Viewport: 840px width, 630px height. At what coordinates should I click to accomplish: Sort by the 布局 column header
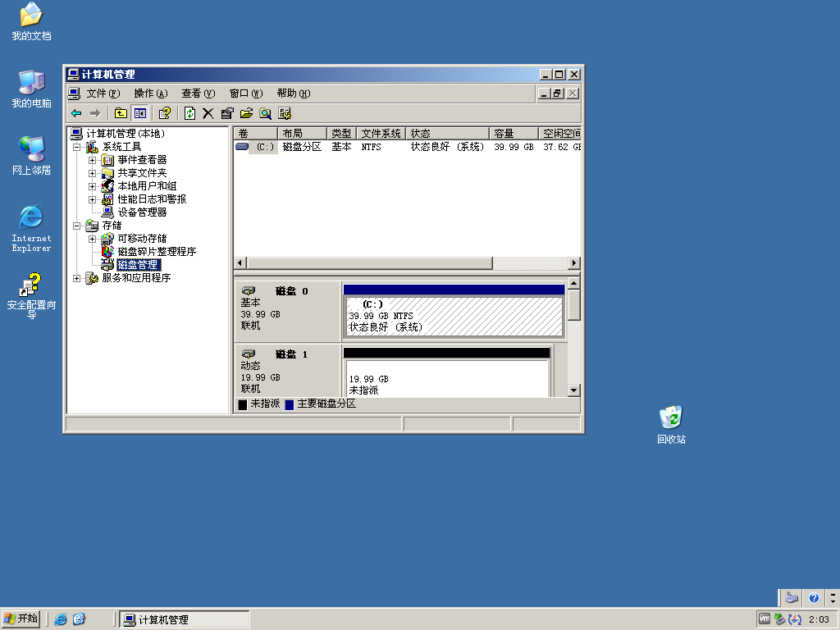[x=302, y=134]
